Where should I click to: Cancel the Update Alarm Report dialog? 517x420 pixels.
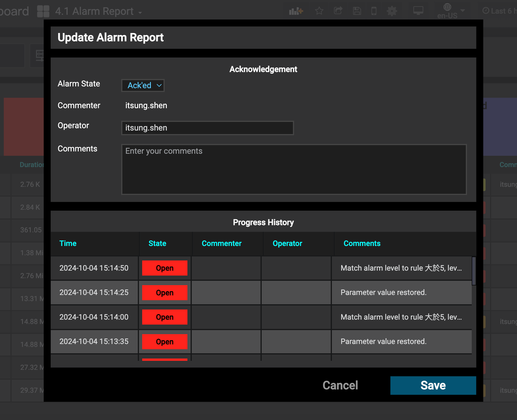click(x=340, y=385)
